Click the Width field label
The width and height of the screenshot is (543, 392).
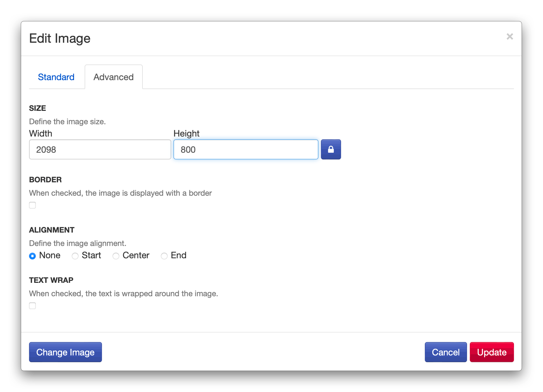tap(41, 133)
